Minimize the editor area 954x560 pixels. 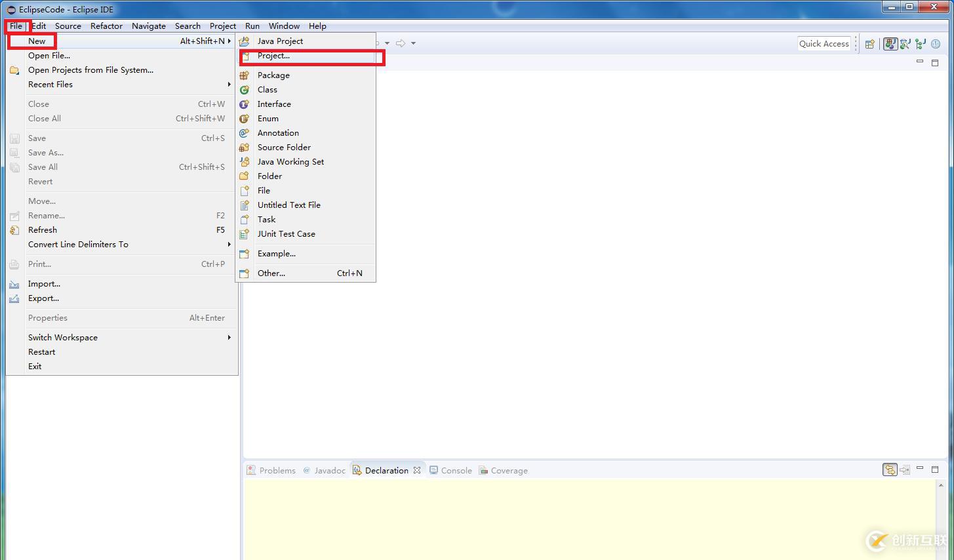920,62
